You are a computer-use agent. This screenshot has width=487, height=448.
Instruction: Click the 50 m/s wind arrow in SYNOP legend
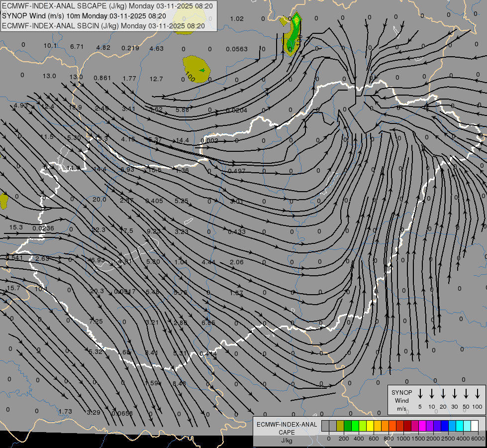tap(466, 394)
